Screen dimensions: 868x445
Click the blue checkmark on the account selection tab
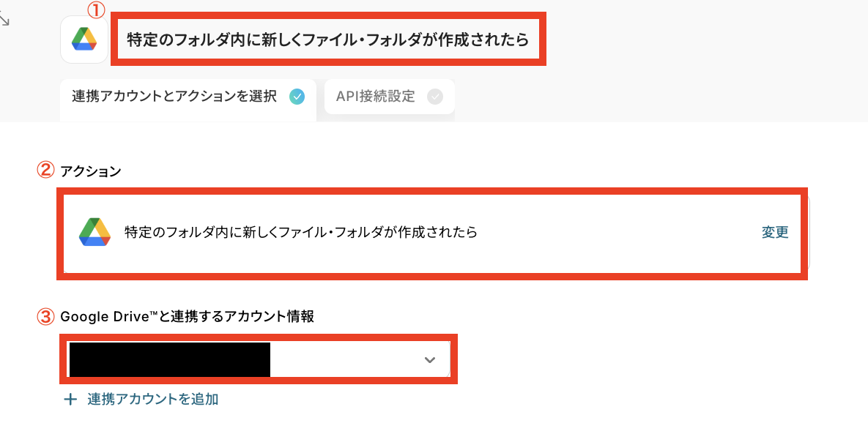click(297, 97)
